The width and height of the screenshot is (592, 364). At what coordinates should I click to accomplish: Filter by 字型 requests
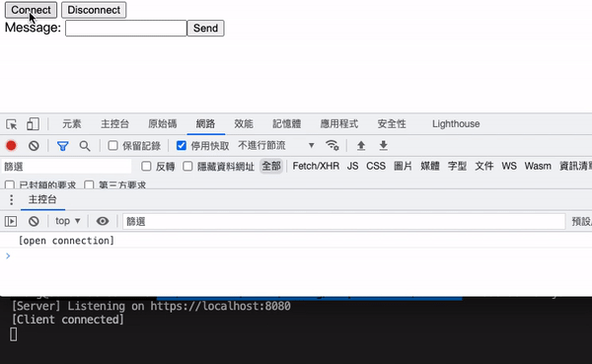(457, 166)
